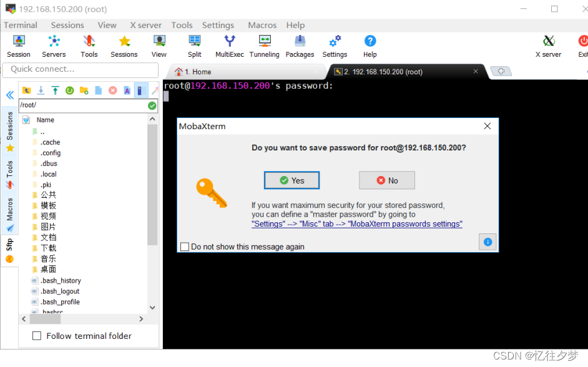
Task: Click the horizontal scrollbar left arrow
Action: (x=24, y=319)
